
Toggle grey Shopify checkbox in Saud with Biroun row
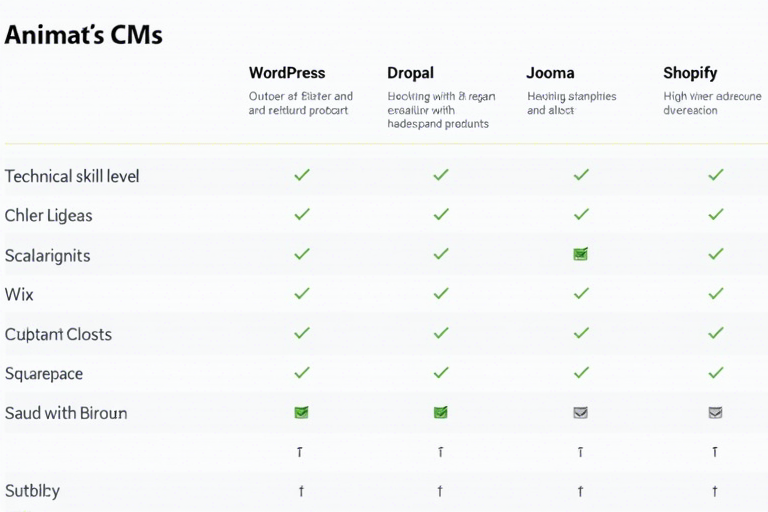click(715, 412)
